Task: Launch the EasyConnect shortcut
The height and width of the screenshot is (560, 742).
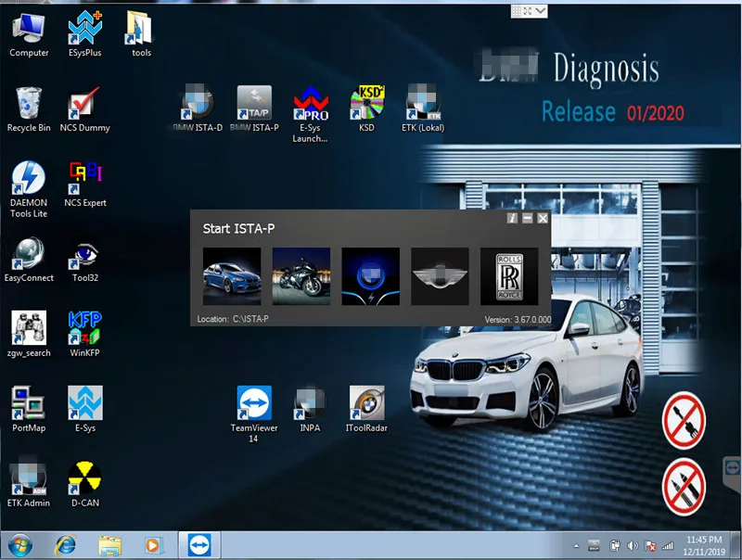Action: coord(29,260)
